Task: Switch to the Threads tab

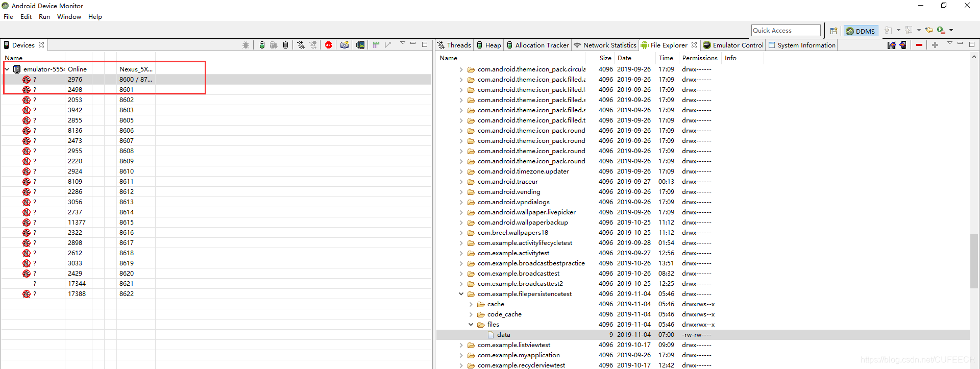Action: (x=454, y=45)
